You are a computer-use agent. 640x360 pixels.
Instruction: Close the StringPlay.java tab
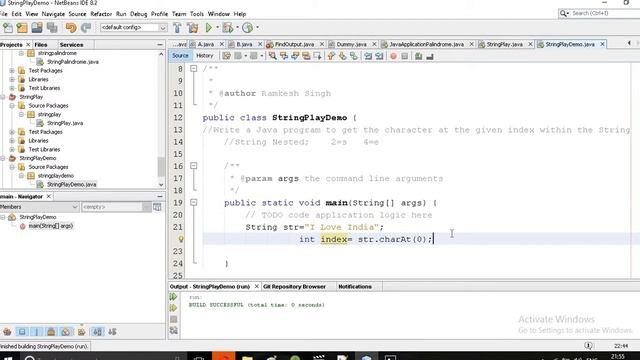point(530,44)
